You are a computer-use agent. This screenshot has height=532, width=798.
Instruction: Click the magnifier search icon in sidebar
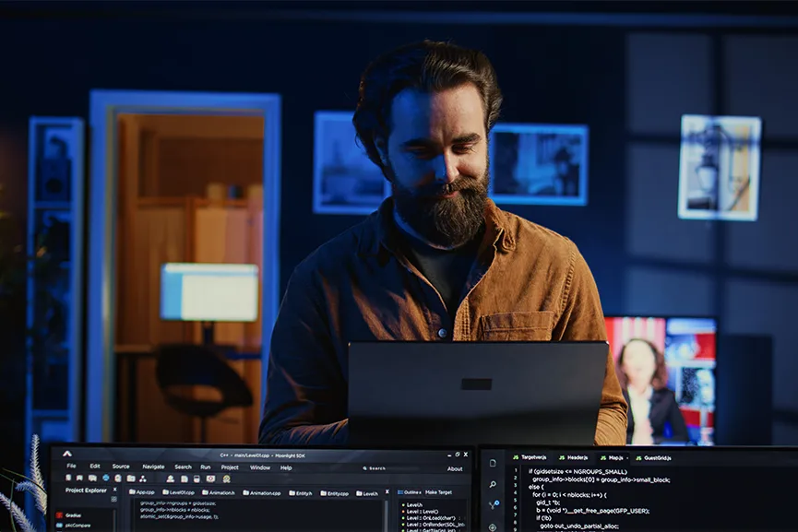(x=493, y=484)
